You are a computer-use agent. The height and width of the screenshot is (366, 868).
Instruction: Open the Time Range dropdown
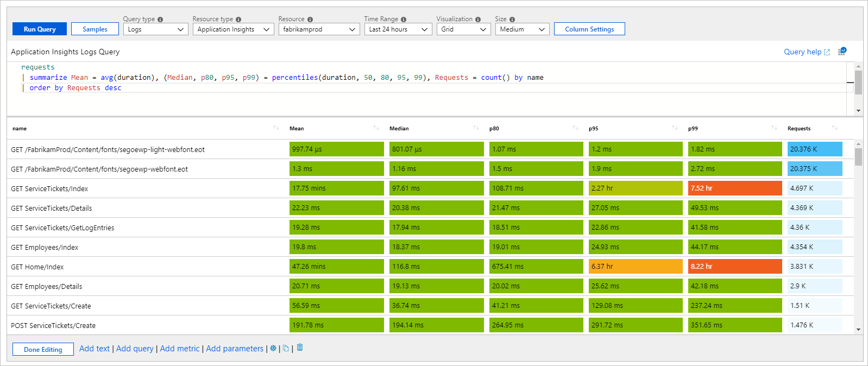pyautogui.click(x=398, y=29)
